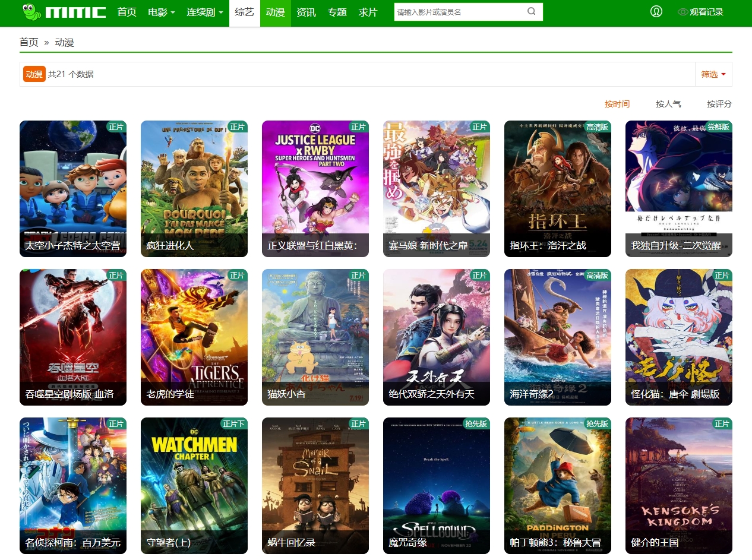The image size is (752, 560).
Task: Open the Tiger's Apprentice poster
Action: click(x=194, y=337)
